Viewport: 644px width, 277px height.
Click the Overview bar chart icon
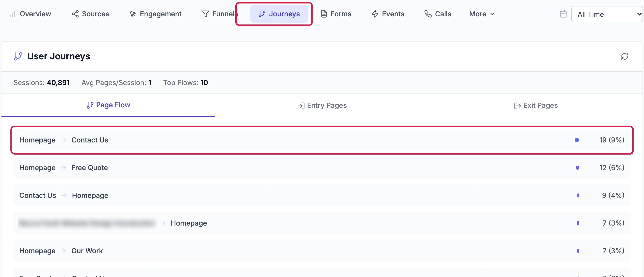point(13,14)
